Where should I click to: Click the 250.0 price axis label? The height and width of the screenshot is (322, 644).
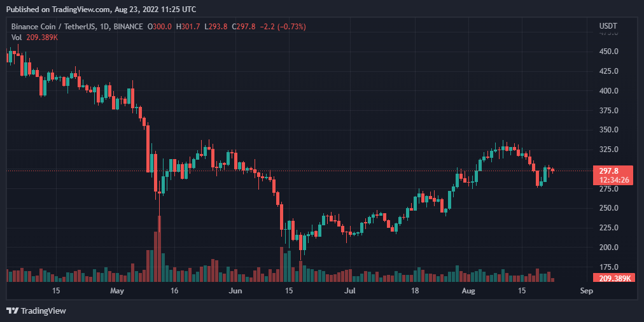[608, 208]
